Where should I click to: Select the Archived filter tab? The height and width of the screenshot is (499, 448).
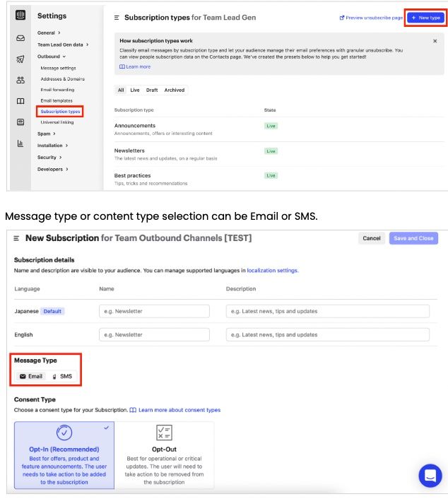point(175,90)
